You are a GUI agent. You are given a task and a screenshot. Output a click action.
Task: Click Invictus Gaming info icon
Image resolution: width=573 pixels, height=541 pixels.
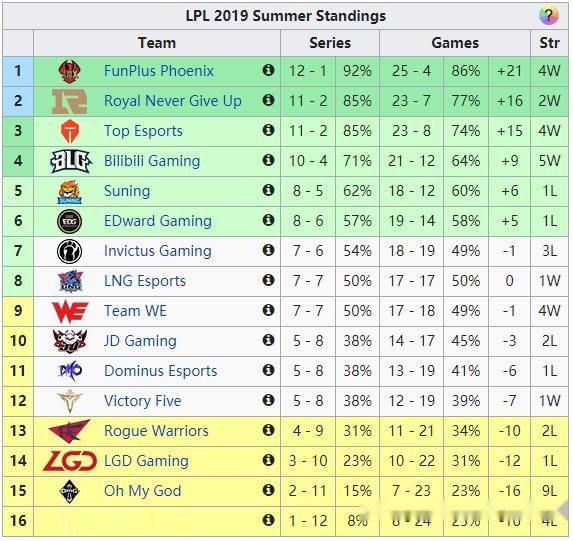268,250
